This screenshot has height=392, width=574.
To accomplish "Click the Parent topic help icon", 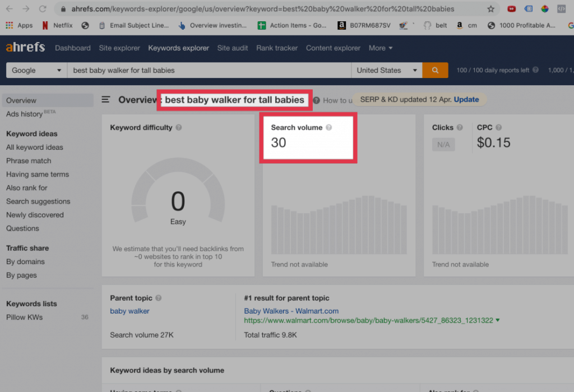I will pyautogui.click(x=159, y=298).
